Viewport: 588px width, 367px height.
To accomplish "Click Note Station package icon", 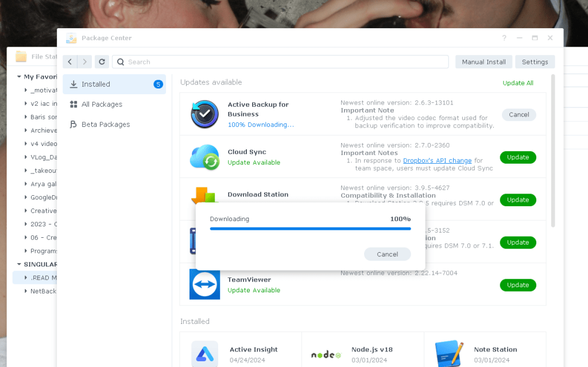I will click(x=449, y=353).
